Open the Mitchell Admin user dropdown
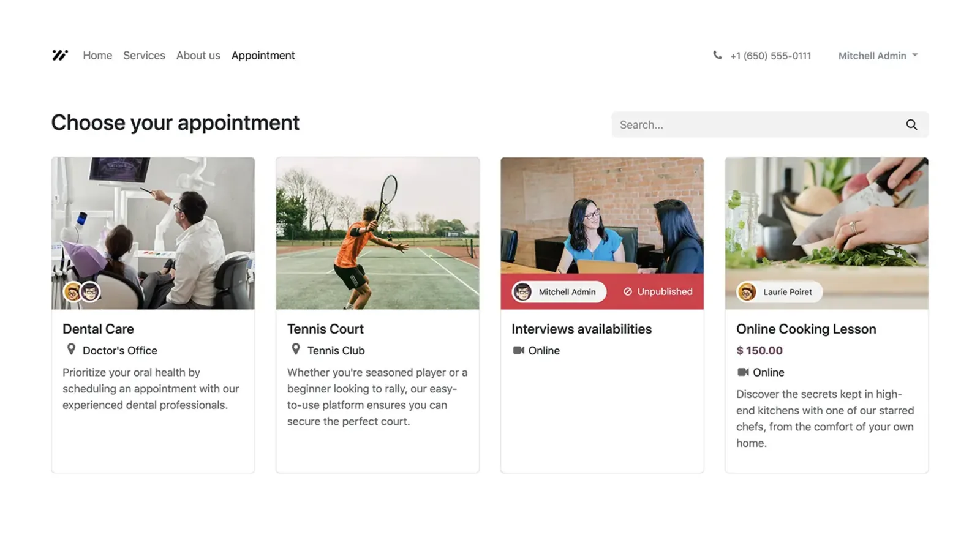 878,56
